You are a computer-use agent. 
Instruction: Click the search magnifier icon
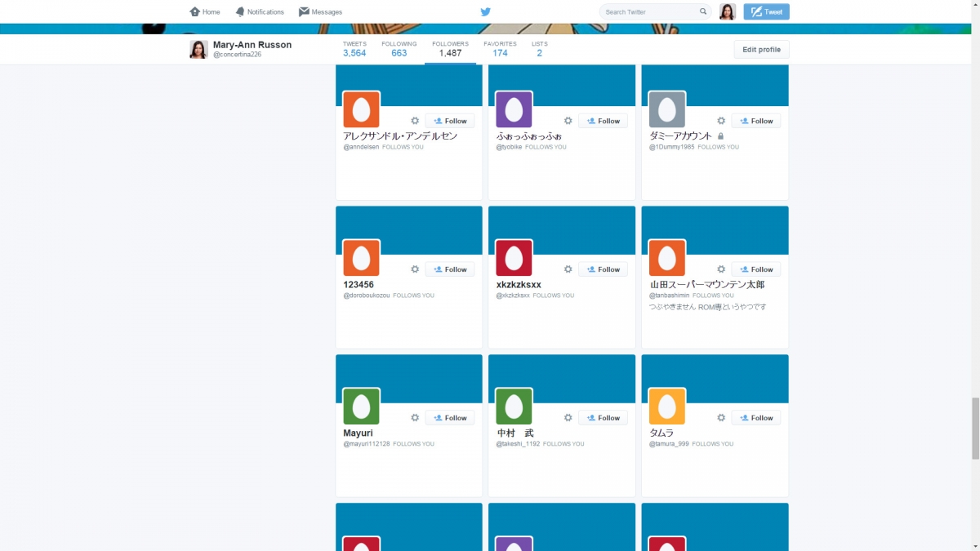703,12
